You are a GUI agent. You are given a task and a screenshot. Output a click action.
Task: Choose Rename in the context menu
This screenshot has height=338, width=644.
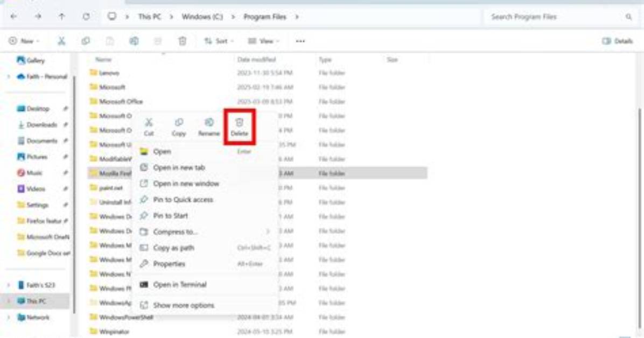(x=208, y=127)
